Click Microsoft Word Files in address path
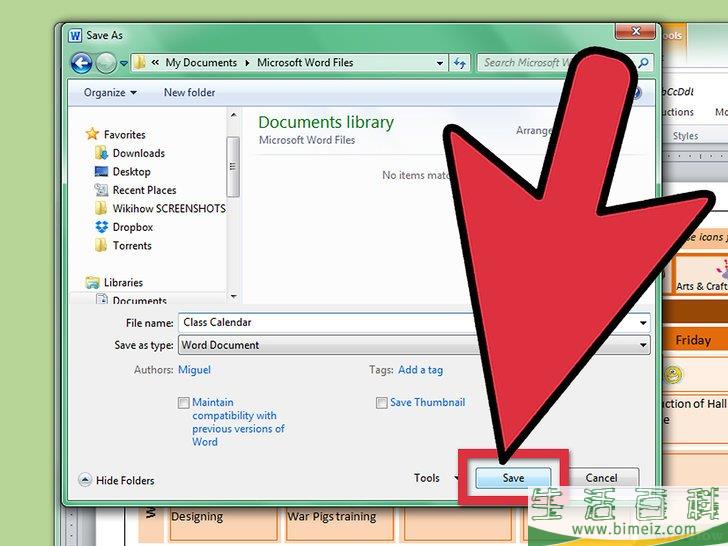This screenshot has height=546, width=728. click(305, 63)
